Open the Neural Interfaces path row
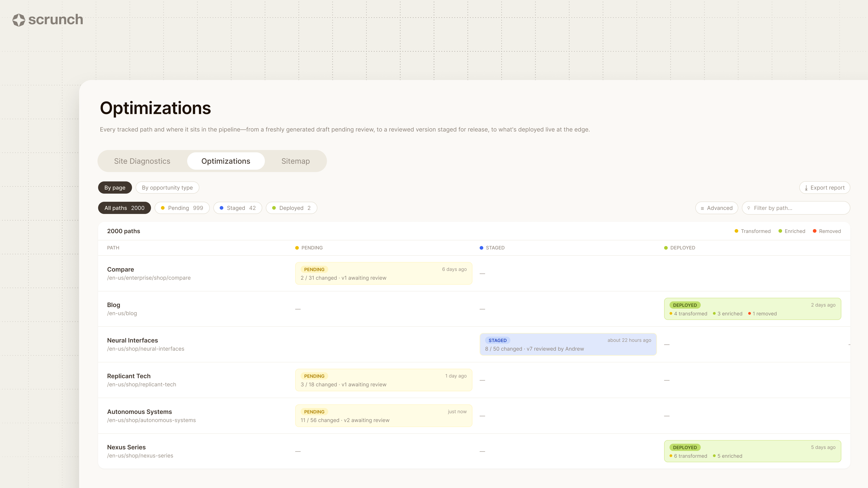This screenshot has height=488, width=868. point(474,344)
